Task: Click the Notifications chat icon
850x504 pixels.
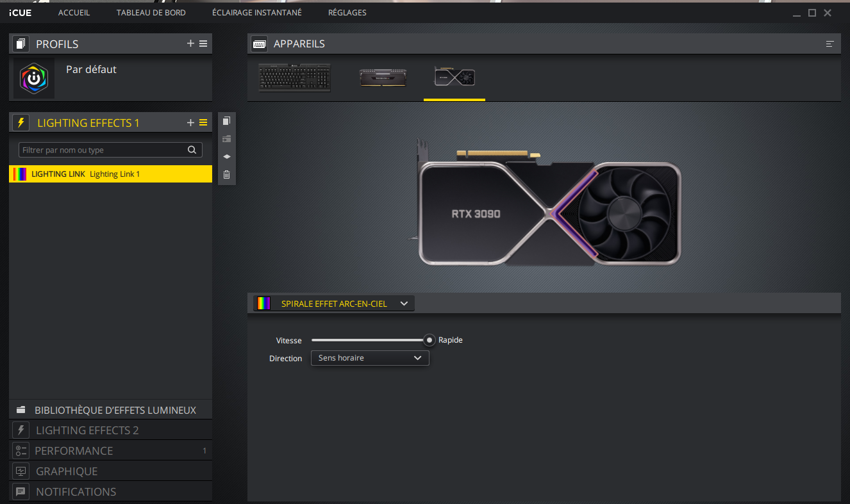Action: pyautogui.click(x=21, y=491)
